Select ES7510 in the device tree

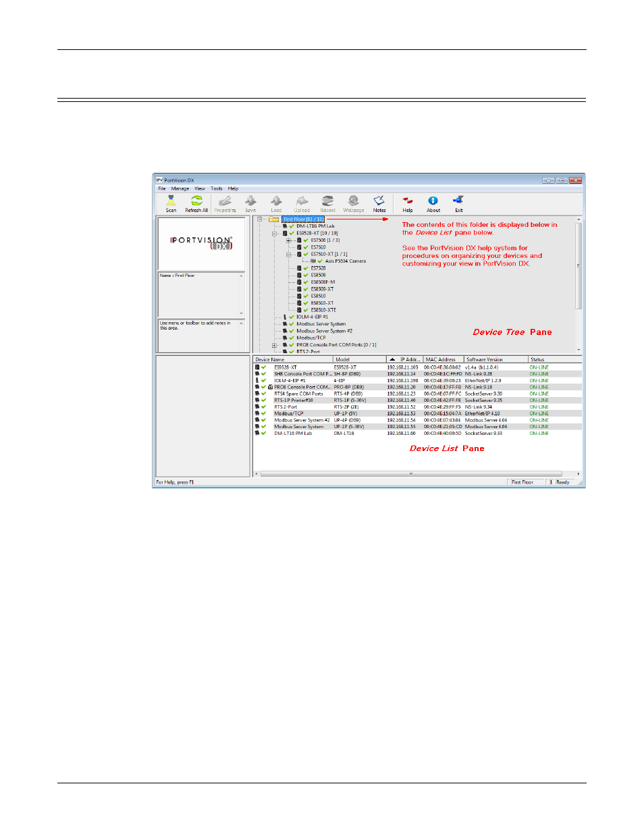pyautogui.click(x=318, y=247)
